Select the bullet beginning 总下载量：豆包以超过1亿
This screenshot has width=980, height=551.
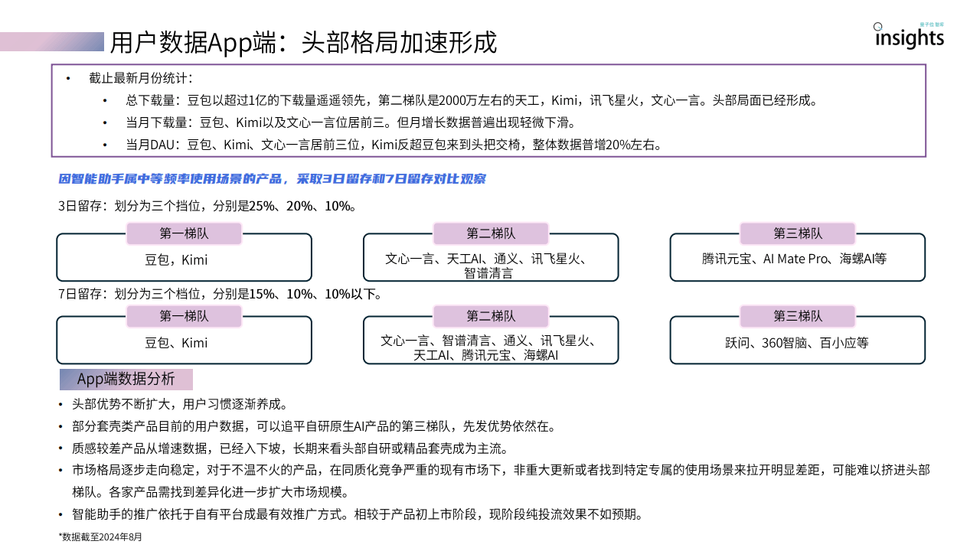[x=472, y=100]
